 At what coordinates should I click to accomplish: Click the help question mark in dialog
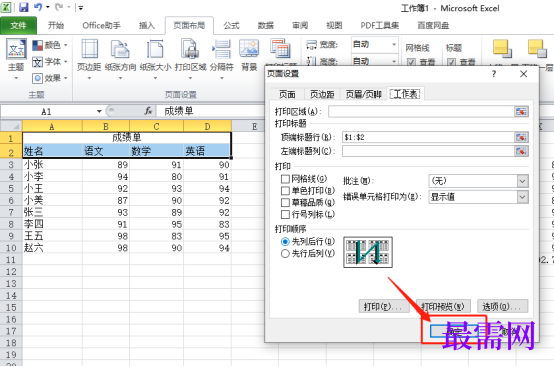tap(494, 74)
